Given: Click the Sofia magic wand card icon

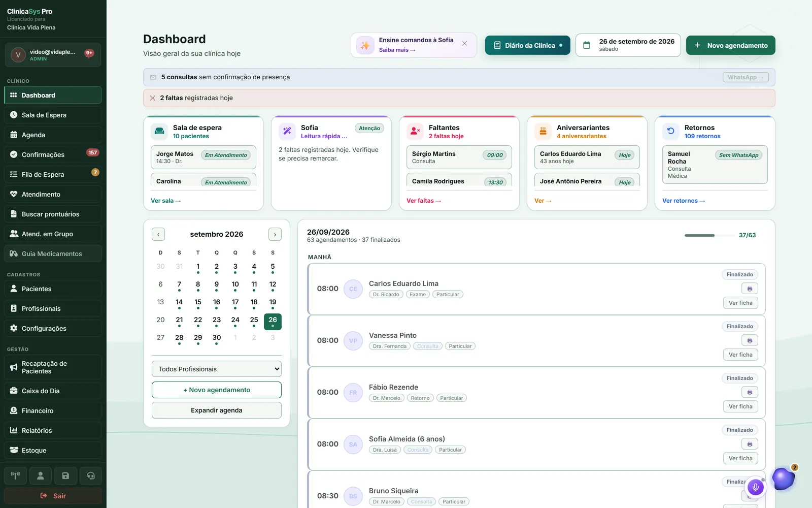Looking at the screenshot, I should click(287, 132).
